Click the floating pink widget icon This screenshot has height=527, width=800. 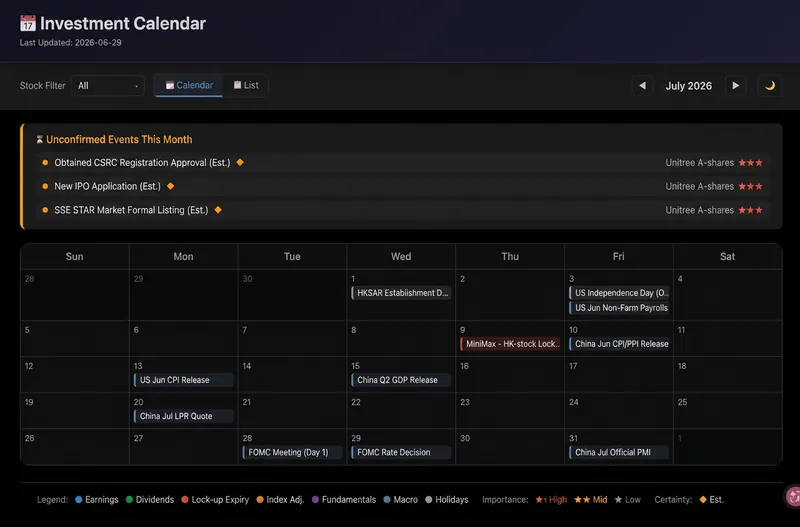792,496
